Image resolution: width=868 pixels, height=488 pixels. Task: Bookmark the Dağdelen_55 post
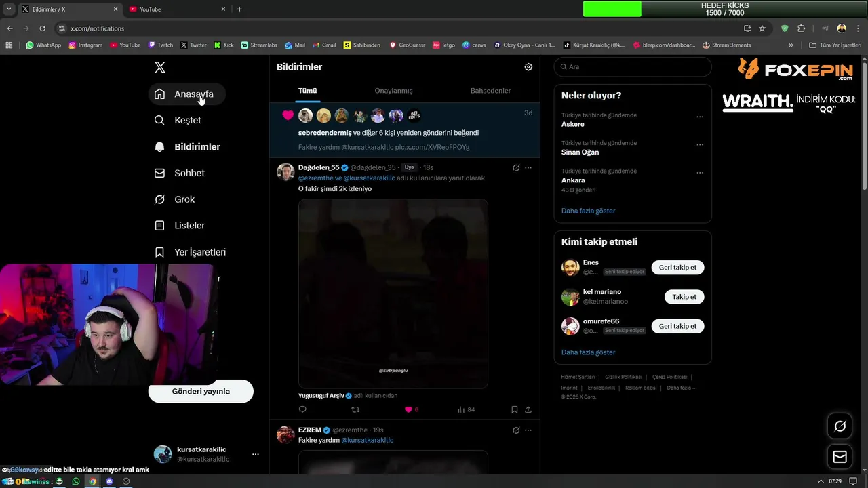(515, 409)
